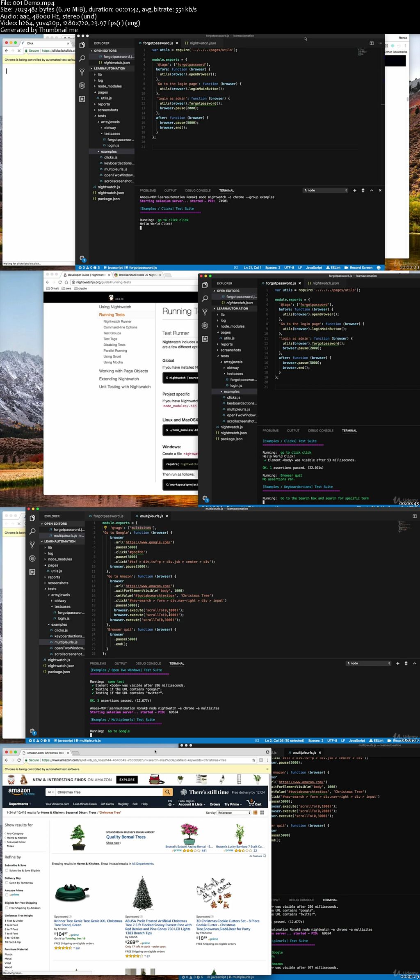Open PROBLEMS panel tab in 00:00:23 frame
The width and height of the screenshot is (420, 980).
148,190
